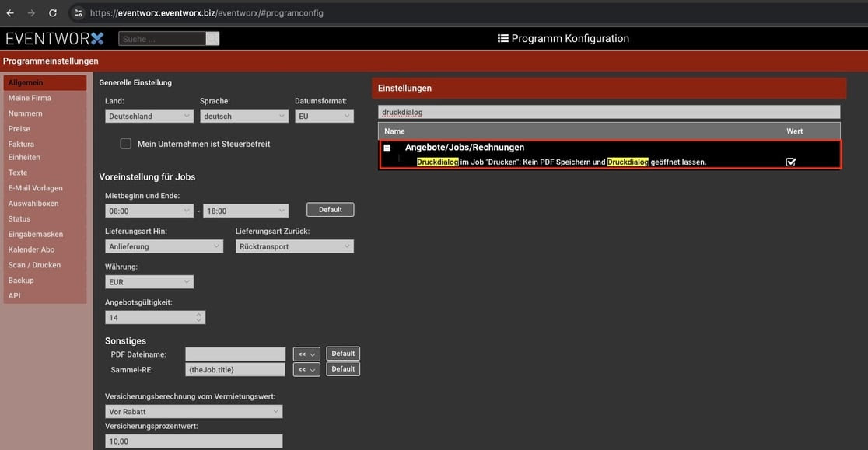This screenshot has width=868, height=450.
Task: Select the Druckdialog im Job Drucken row
Action: [x=610, y=162]
